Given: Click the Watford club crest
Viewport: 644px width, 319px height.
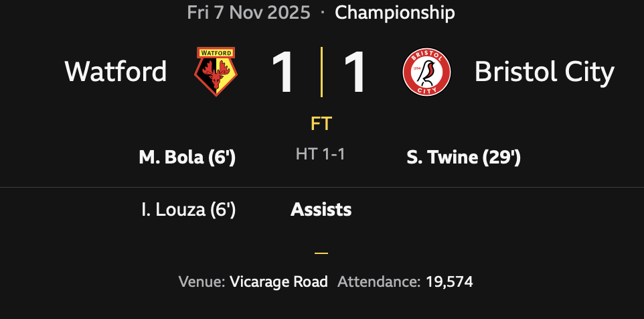Looking at the screenshot, I should [216, 71].
